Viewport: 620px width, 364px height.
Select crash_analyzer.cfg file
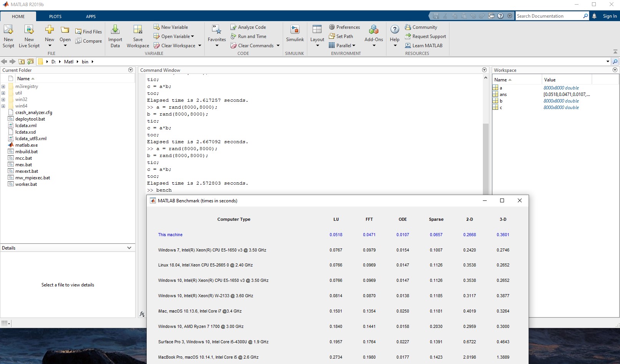click(x=34, y=113)
